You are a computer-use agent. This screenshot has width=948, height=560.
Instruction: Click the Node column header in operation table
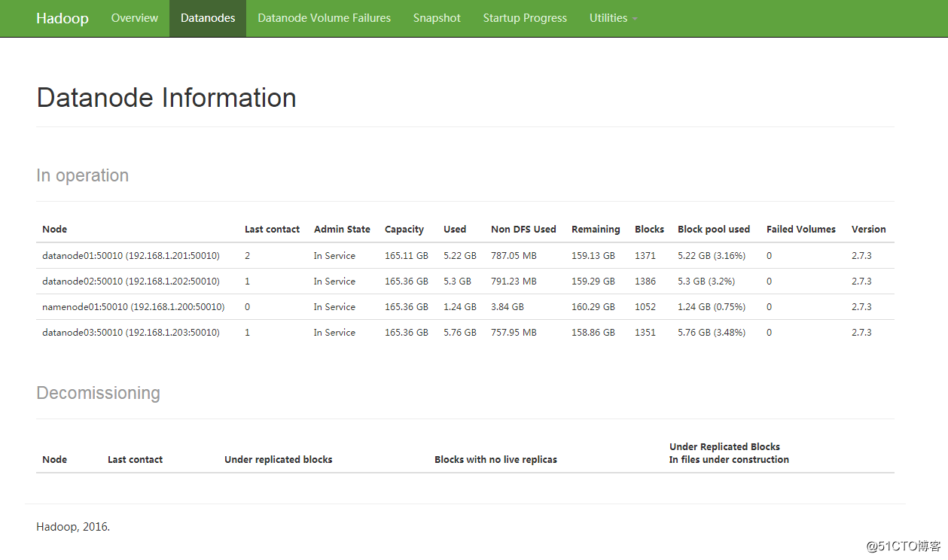(x=55, y=230)
